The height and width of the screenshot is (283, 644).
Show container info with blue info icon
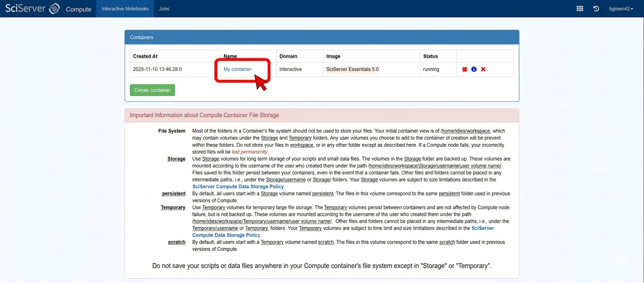point(474,70)
